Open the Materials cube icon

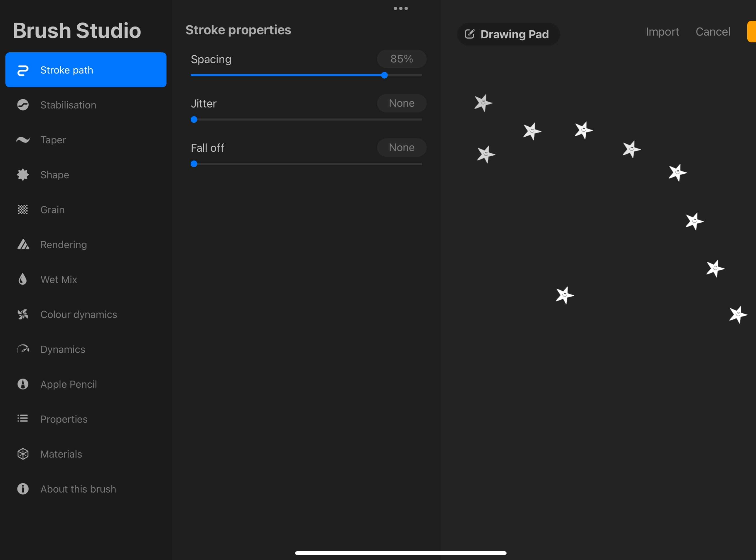(23, 454)
